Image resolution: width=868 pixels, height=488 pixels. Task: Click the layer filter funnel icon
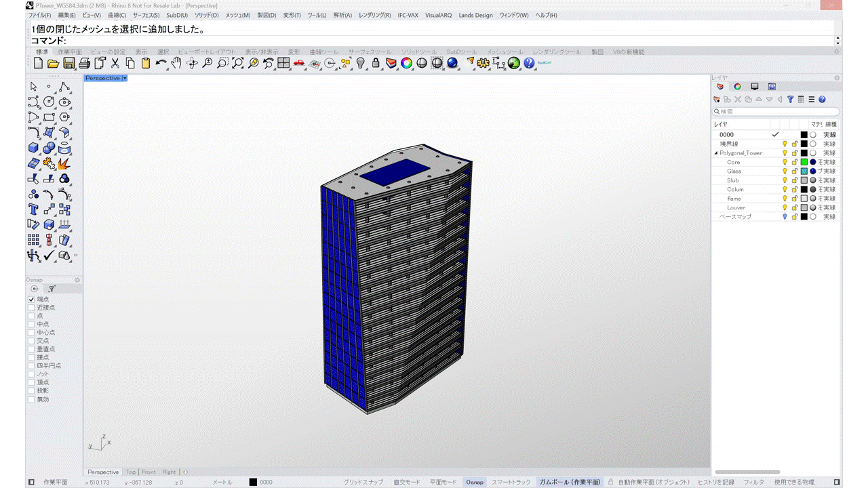(x=790, y=100)
